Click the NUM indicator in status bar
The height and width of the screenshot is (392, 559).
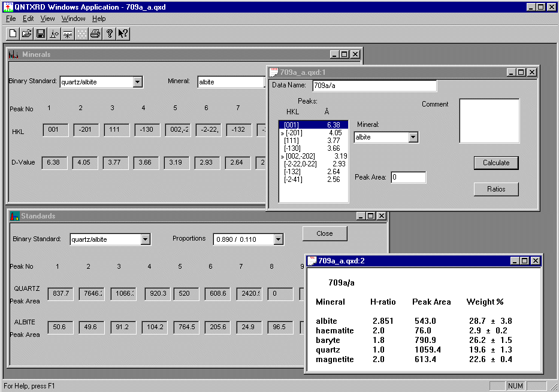coord(515,386)
